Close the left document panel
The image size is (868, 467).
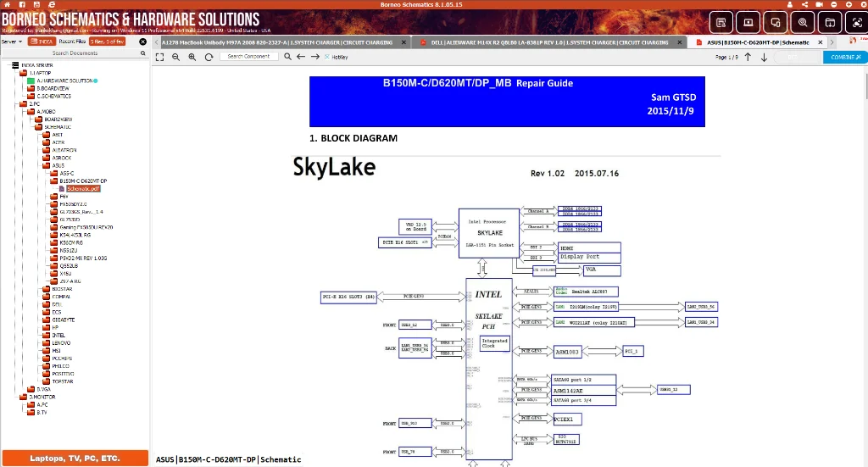pos(142,42)
